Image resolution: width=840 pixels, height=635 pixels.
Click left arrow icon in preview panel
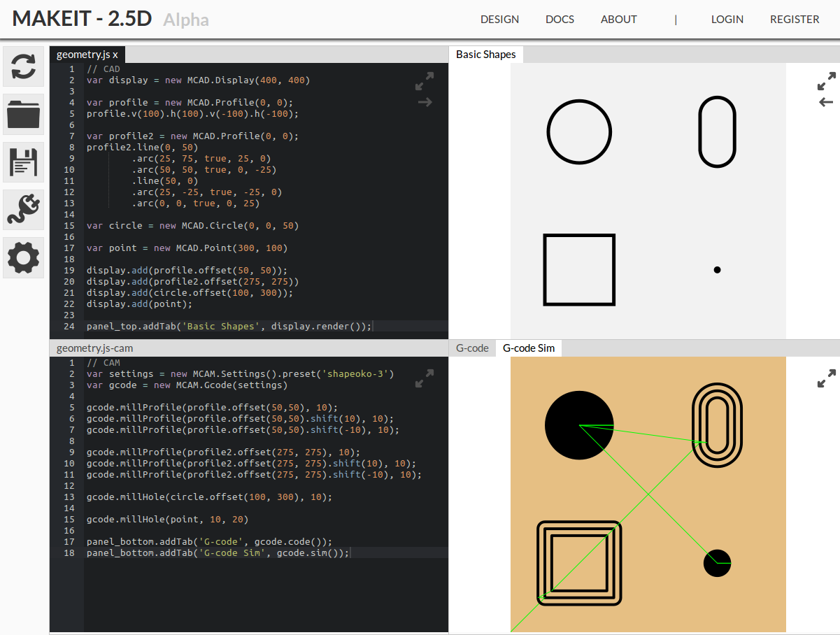(x=826, y=102)
